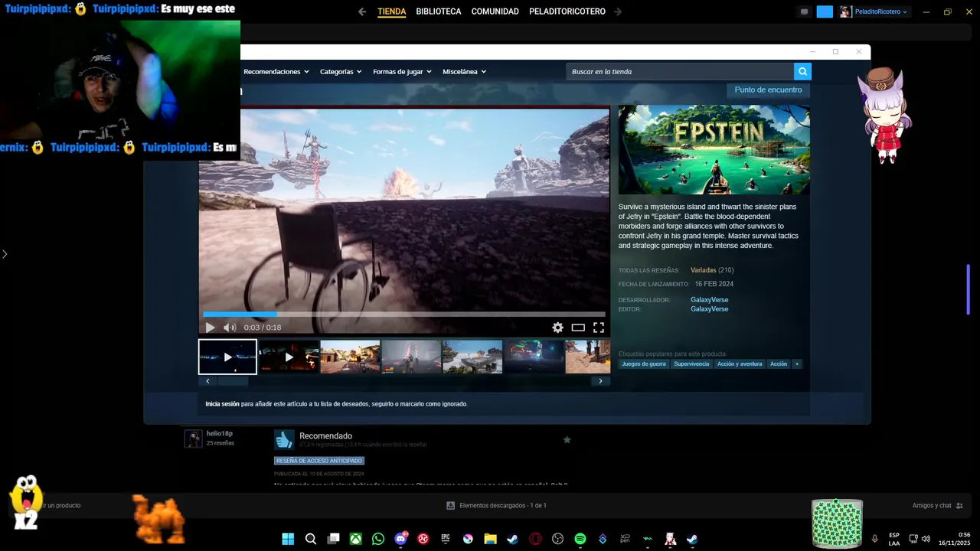This screenshot has width=980, height=551.
Task: Select the fourth foggy screenshot thumbnail
Action: click(411, 357)
